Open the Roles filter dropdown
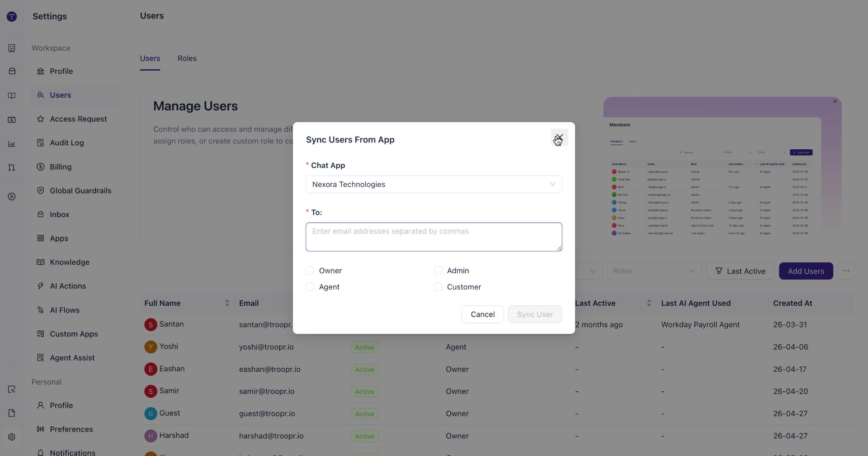 coord(654,271)
